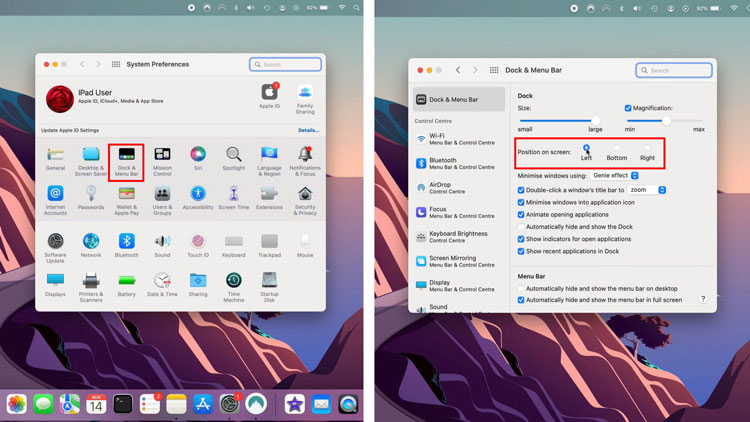Select Screen Mirroring in the sidebar

pos(459,261)
